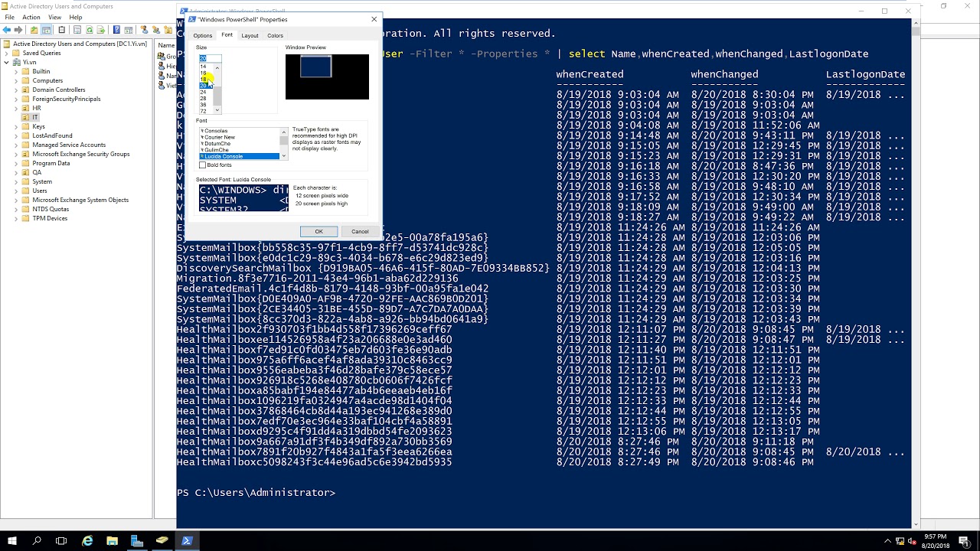The height and width of the screenshot is (551, 980).
Task: Close the PowerShell Properties dialog
Action: (x=374, y=19)
